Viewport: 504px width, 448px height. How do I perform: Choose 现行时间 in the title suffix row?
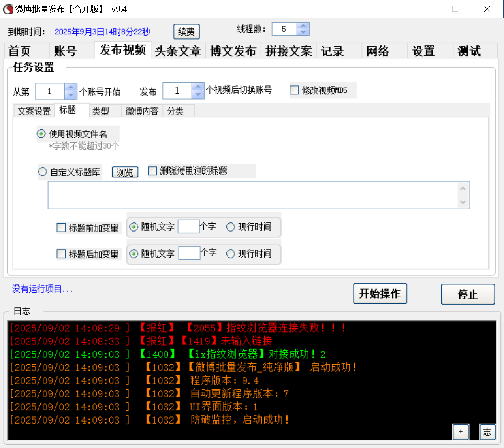230,254
